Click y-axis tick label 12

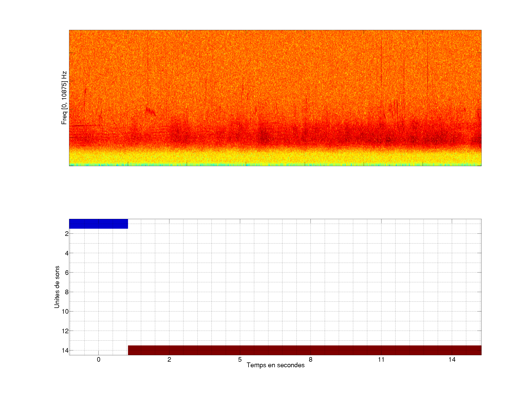coord(65,331)
